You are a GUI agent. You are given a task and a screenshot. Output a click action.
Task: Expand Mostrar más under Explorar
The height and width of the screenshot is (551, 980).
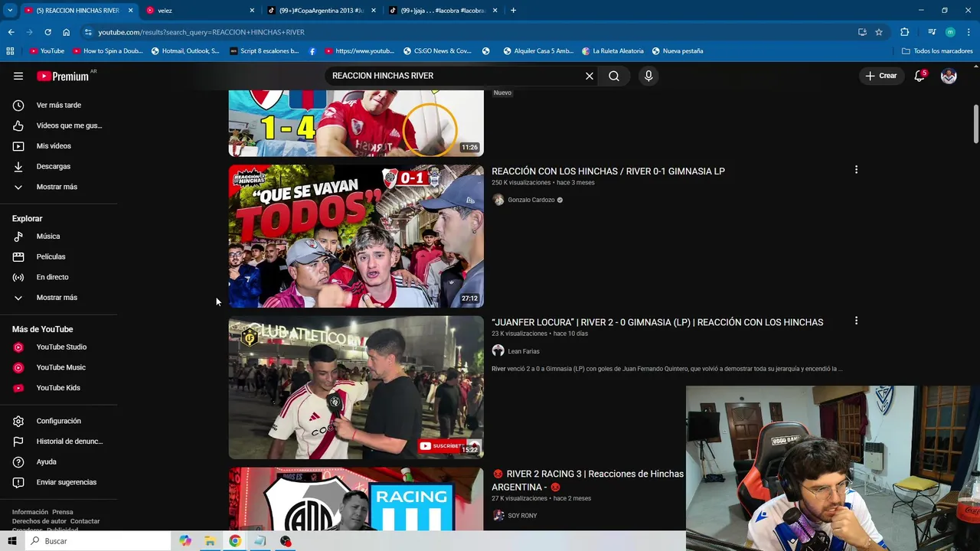(x=58, y=298)
